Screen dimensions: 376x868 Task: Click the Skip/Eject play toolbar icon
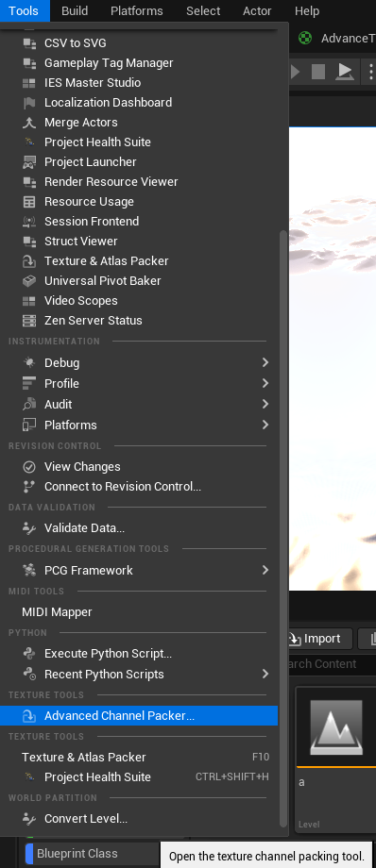pos(345,72)
